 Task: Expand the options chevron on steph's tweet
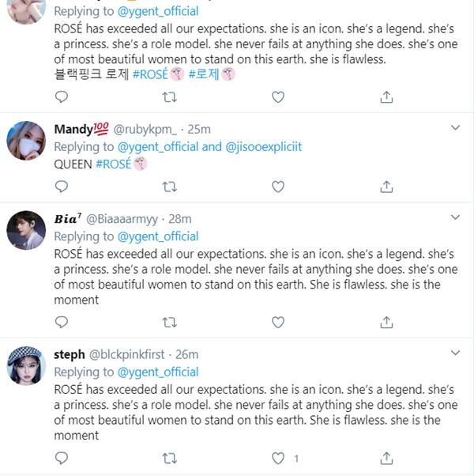(455, 353)
